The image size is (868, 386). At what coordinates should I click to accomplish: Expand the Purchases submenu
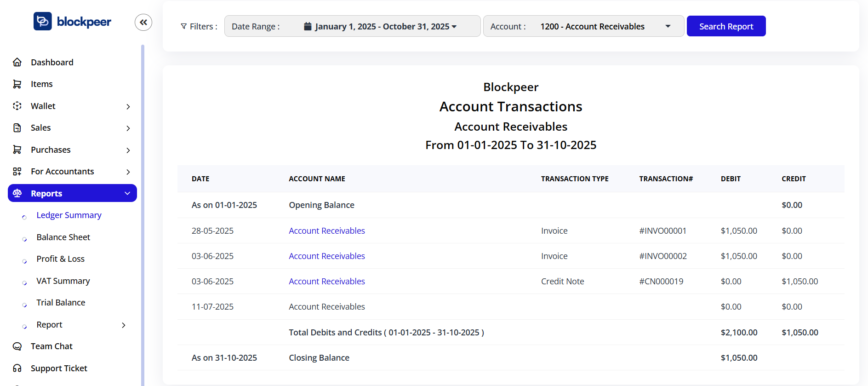point(128,150)
